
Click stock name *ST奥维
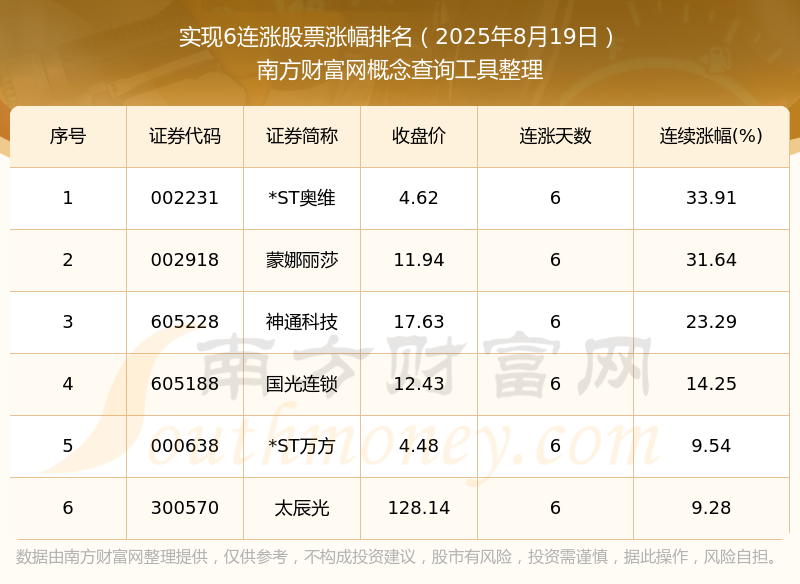[302, 198]
